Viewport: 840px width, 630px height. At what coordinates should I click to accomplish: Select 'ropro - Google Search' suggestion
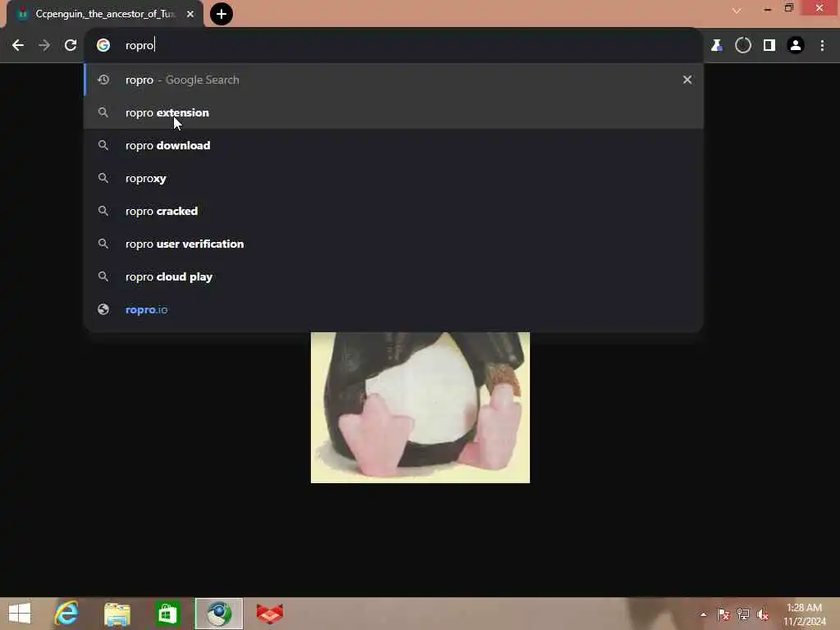point(394,80)
